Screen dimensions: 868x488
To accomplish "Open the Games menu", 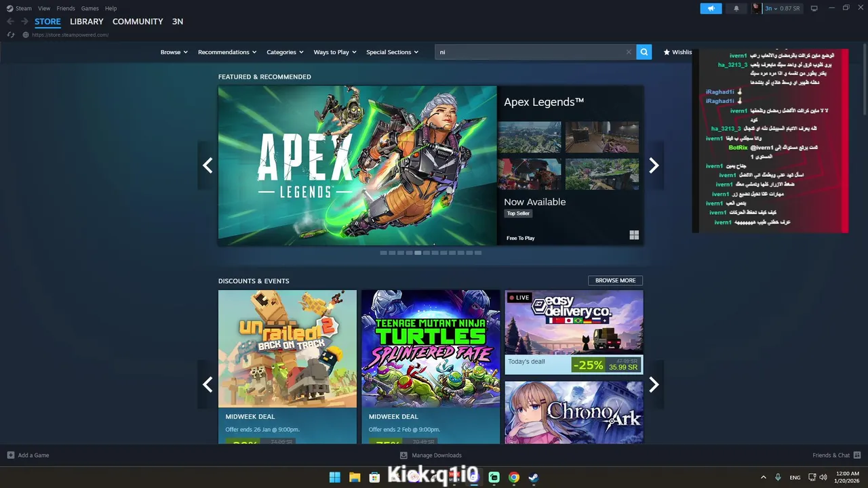I will (90, 8).
